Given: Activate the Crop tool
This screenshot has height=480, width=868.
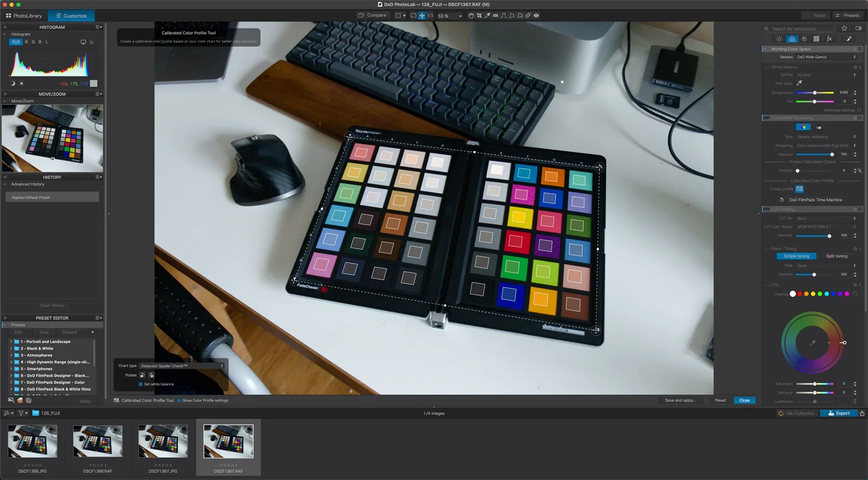Looking at the screenshot, I should 479,15.
